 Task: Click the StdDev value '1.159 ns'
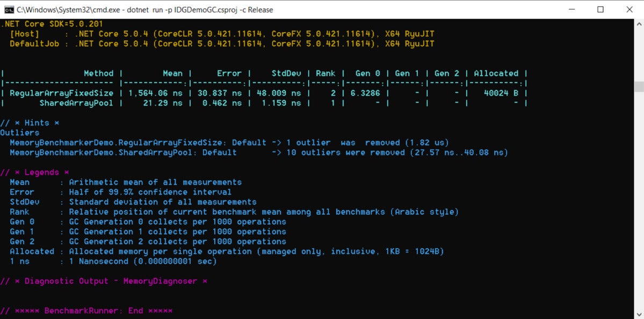[281, 103]
